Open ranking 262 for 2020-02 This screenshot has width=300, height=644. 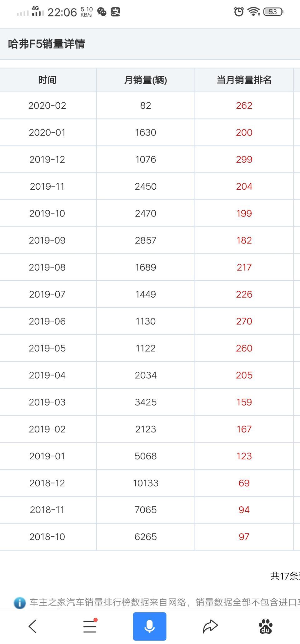244,105
